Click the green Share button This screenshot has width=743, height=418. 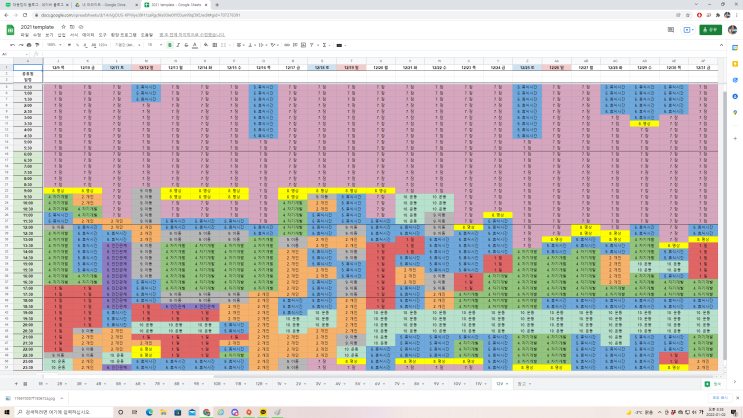[x=710, y=30]
